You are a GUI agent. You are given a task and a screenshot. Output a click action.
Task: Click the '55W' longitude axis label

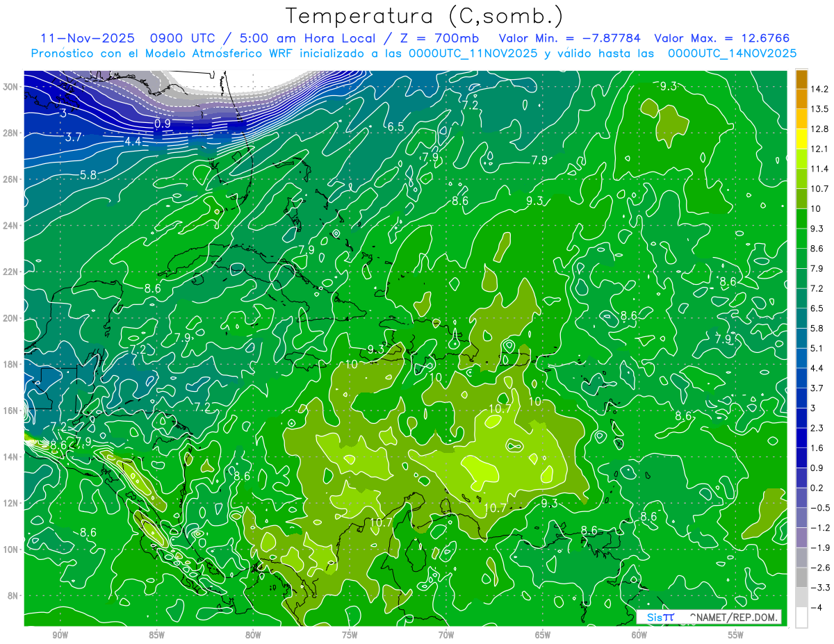736,636
